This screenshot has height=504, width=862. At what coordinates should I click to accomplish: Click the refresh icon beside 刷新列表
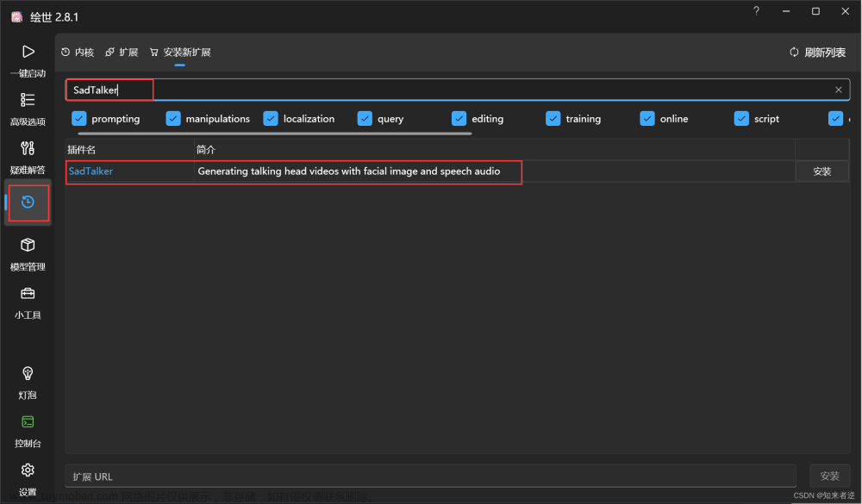click(794, 53)
